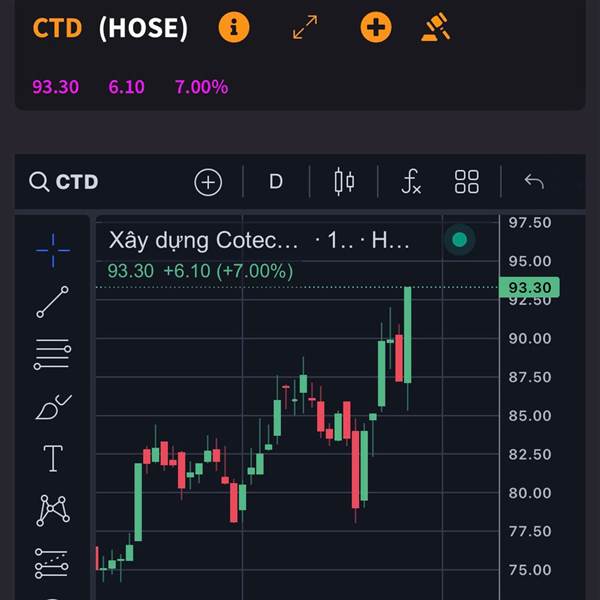Click the latest tall green candlestick
Viewport: 600px width, 600px height.
(x=408, y=335)
